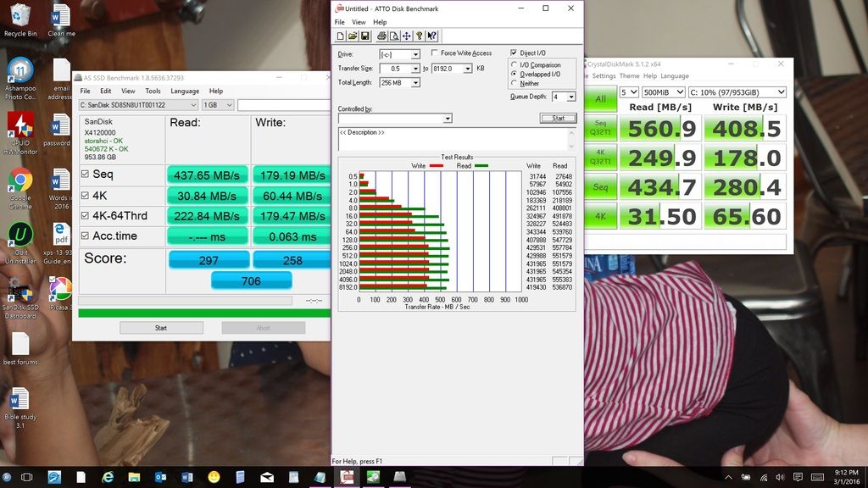868x488 pixels.
Task: Open the Controlled by dropdown in ATTO
Action: pyautogui.click(x=448, y=119)
